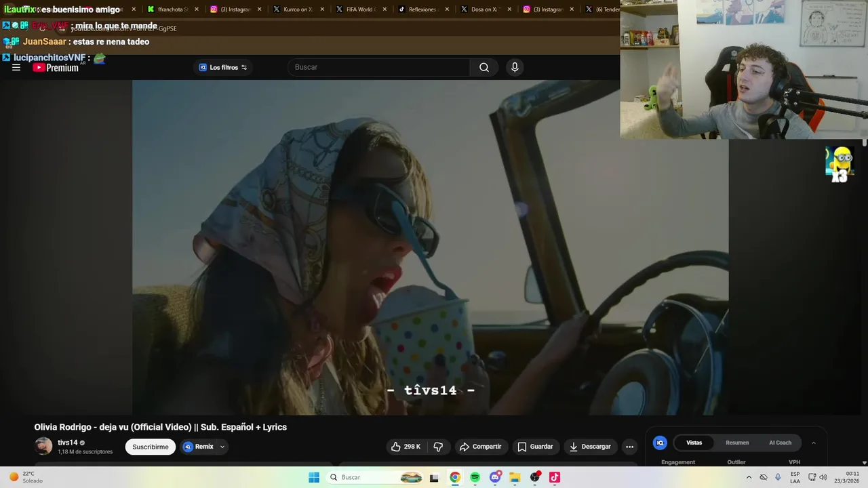Collapse the vidIQ panel with chevron
868x488 pixels.
[x=814, y=443]
